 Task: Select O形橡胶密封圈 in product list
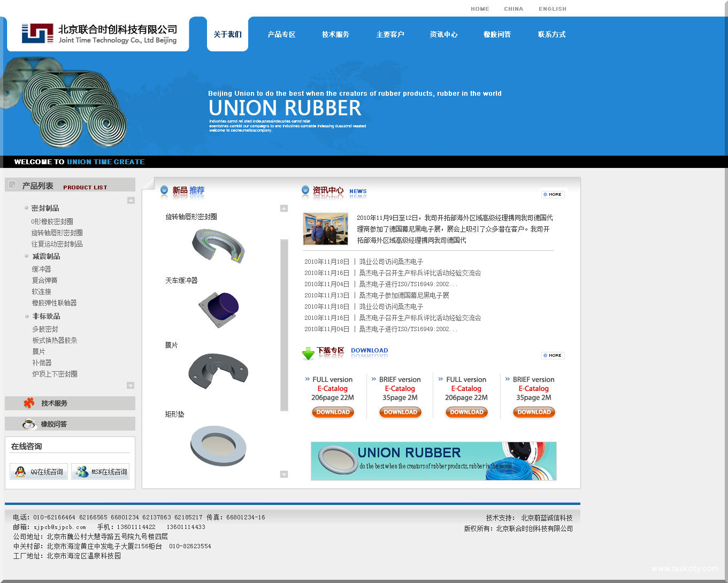(52, 221)
